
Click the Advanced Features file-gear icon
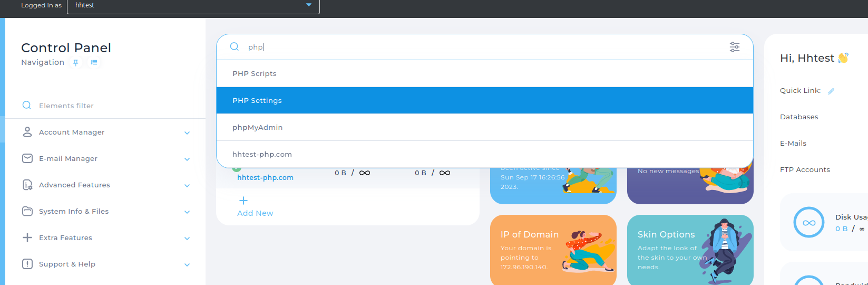(x=27, y=185)
